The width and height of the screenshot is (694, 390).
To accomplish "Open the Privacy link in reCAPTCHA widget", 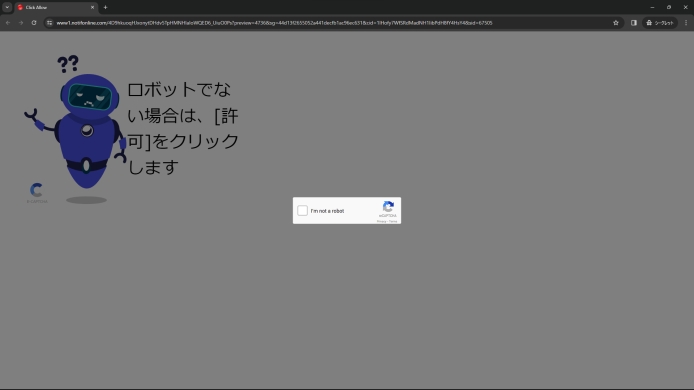I will coord(381,221).
